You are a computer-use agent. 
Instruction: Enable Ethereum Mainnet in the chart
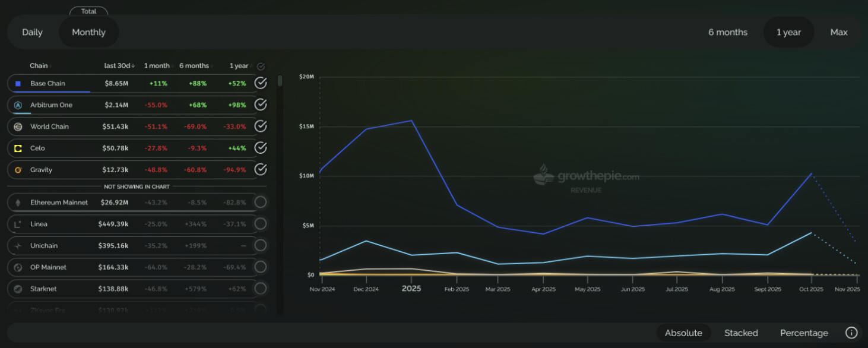pos(260,203)
